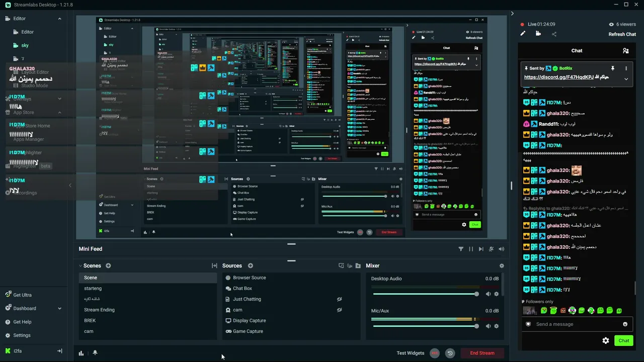Mute Desktop Audio in the mixer
The height and width of the screenshot is (362, 644).
[x=488, y=294]
